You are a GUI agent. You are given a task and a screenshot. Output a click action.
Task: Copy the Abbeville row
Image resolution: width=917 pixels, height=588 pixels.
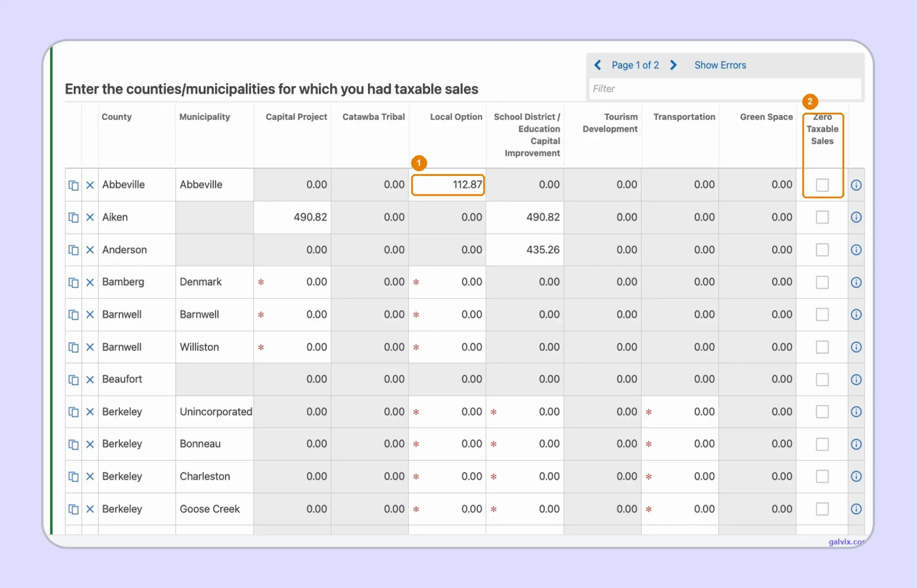[73, 185]
